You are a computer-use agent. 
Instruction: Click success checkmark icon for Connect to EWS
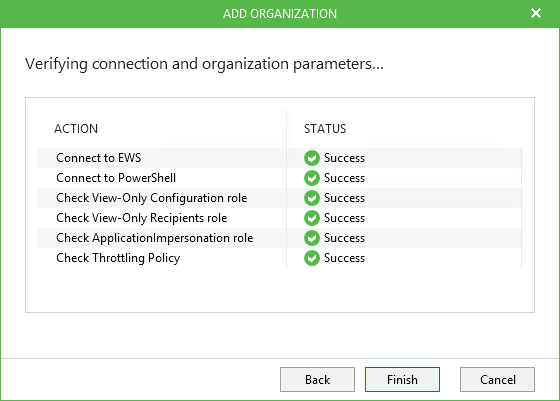(x=312, y=158)
